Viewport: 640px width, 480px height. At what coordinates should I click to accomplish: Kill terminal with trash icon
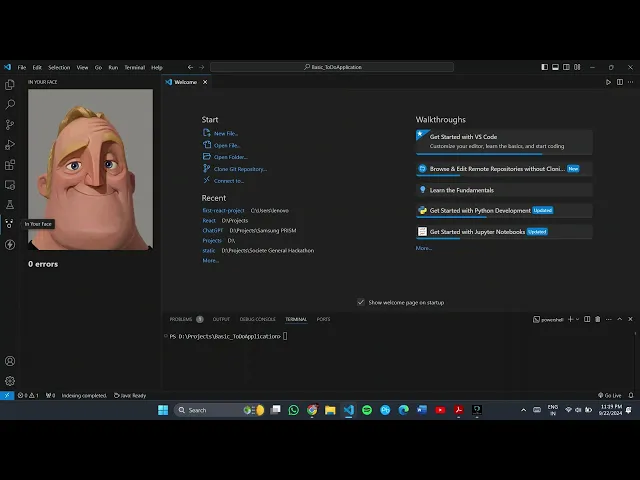coord(598,319)
